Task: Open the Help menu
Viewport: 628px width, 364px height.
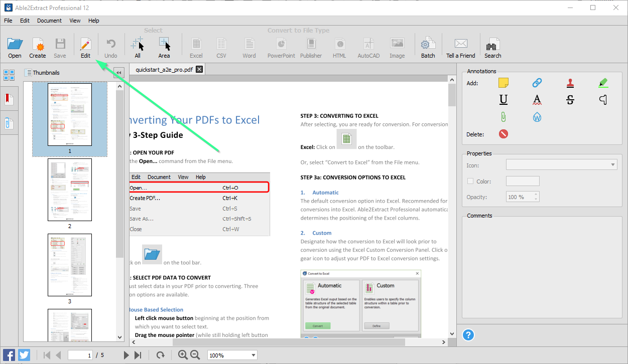Action: tap(94, 21)
